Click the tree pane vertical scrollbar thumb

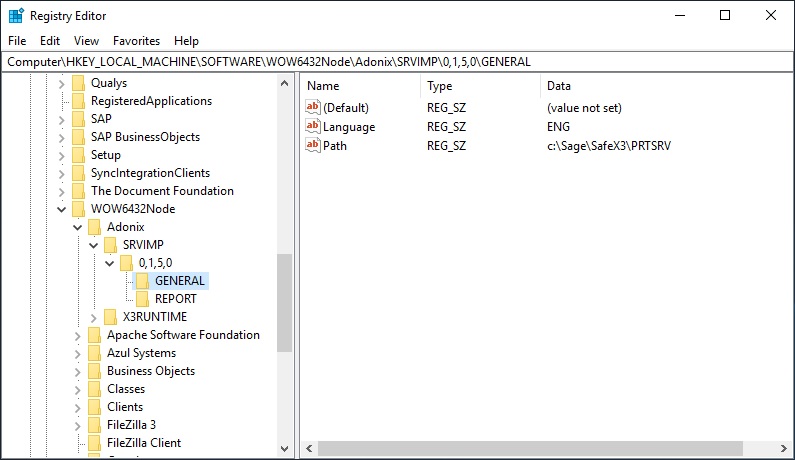285,302
